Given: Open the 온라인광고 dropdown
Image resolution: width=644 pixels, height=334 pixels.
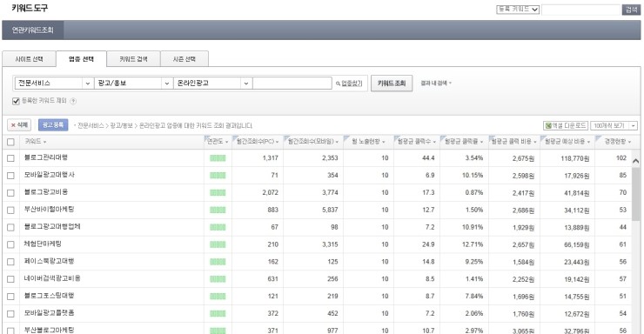Looking at the screenshot, I should tap(212, 83).
